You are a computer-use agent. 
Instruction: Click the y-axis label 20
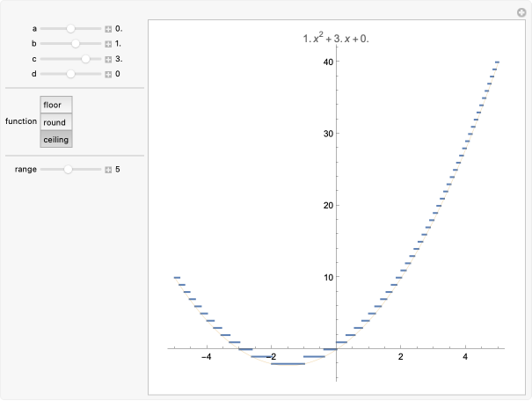coord(326,205)
